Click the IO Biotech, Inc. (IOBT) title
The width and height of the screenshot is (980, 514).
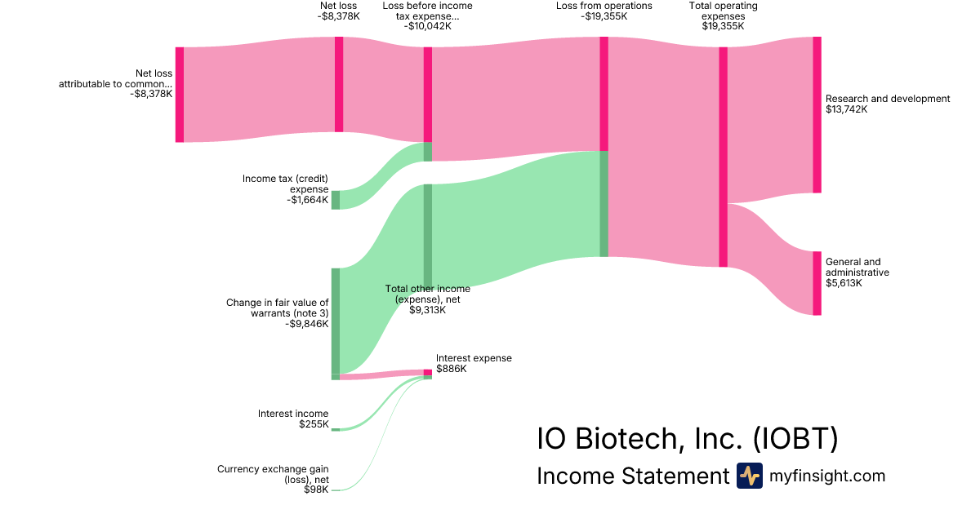(x=687, y=439)
